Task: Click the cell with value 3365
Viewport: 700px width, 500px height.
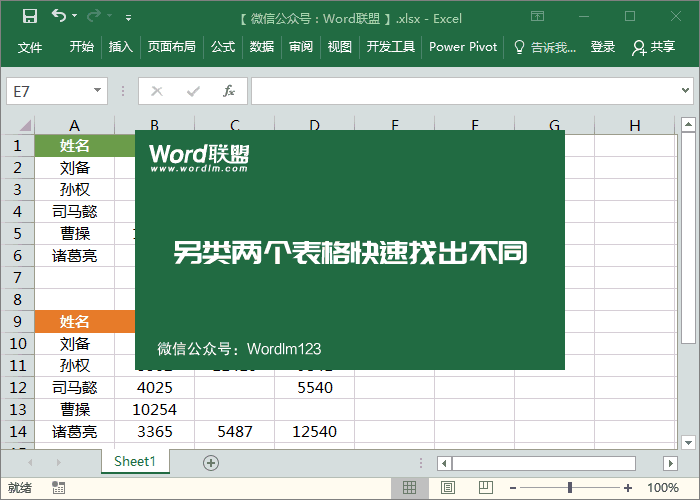Action: (154, 432)
